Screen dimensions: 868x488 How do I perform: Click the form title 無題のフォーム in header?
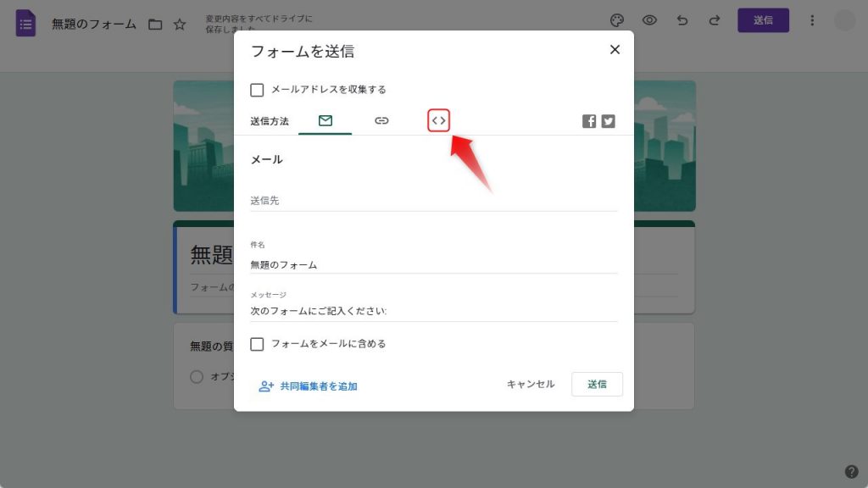93,25
